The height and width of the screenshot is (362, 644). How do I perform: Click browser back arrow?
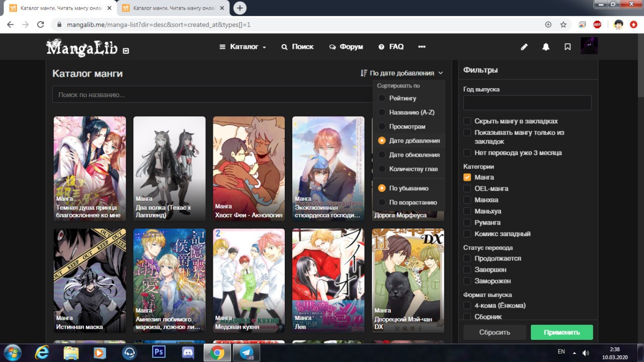[x=10, y=24]
